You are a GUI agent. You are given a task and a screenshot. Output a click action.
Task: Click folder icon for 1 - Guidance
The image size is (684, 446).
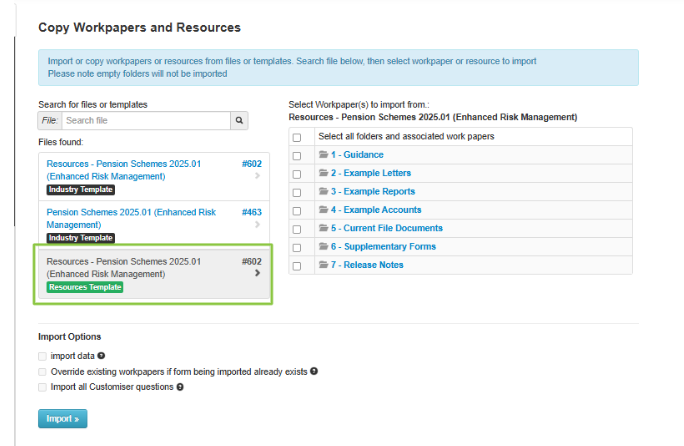[x=323, y=155]
